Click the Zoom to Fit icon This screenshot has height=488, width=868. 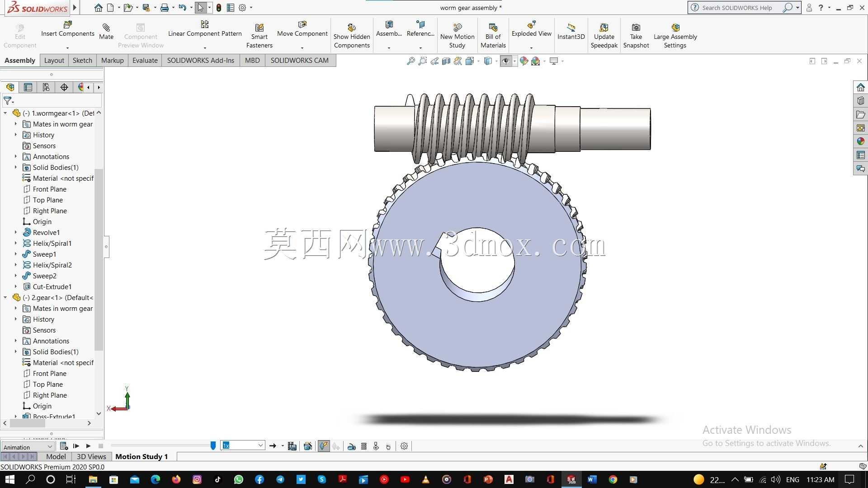tap(410, 61)
